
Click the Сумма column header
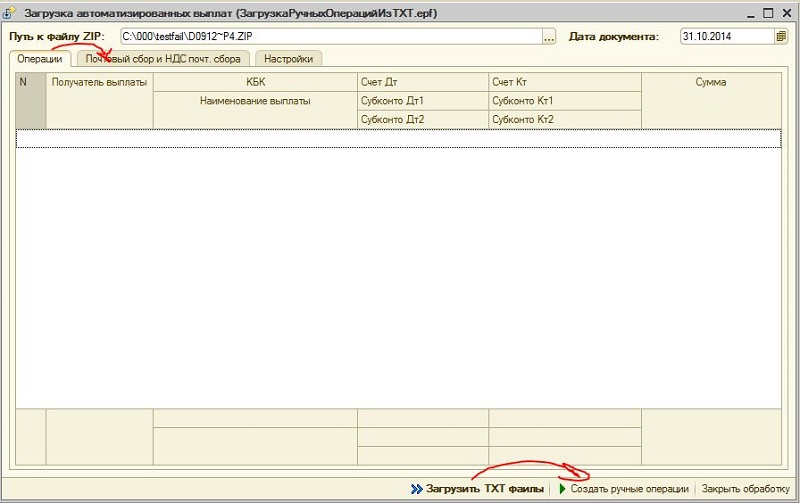(710, 82)
